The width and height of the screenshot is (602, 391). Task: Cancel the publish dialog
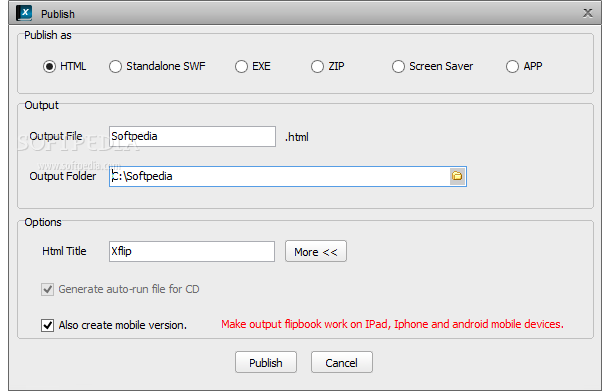[x=342, y=362]
